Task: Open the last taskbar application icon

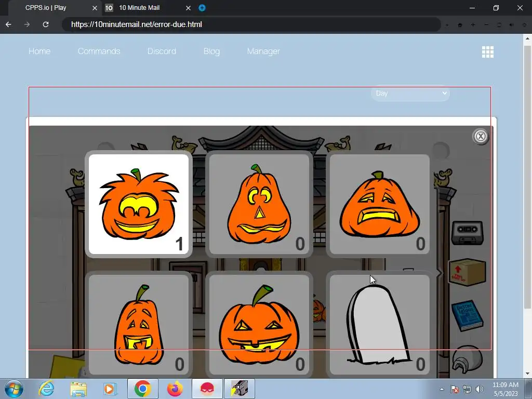Action: (x=240, y=389)
